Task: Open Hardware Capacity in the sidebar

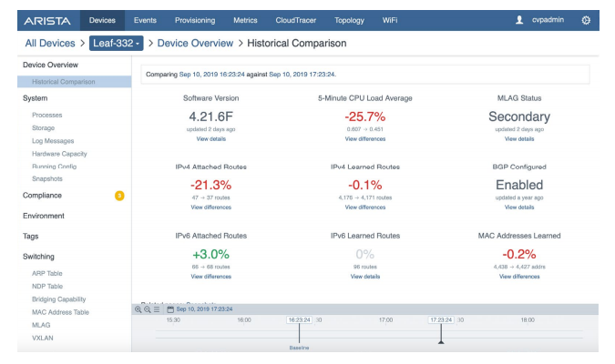Action: point(59,154)
